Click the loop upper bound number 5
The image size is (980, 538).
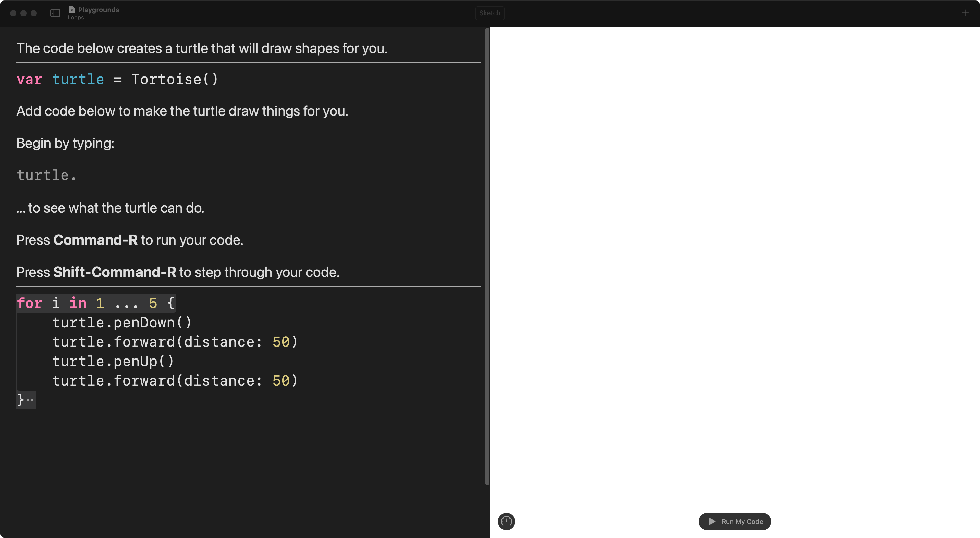click(153, 303)
